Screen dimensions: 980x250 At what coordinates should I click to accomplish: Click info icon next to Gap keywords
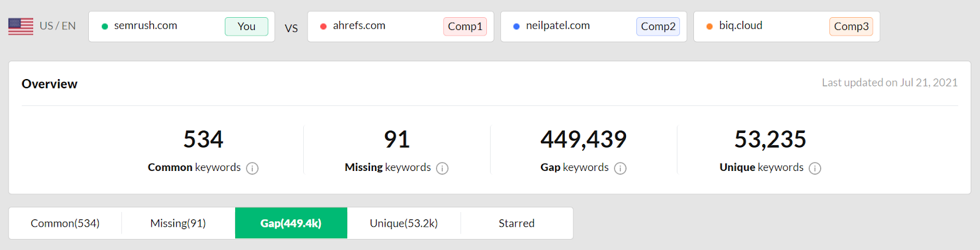click(x=620, y=169)
